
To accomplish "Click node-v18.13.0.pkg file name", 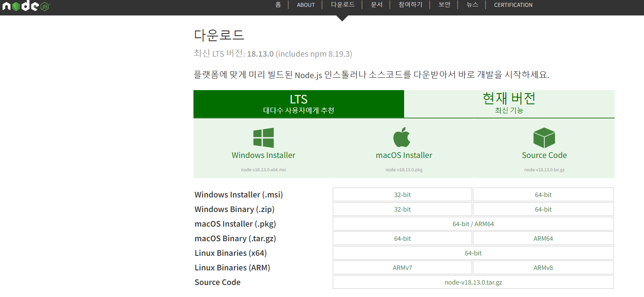I will coord(404,170).
